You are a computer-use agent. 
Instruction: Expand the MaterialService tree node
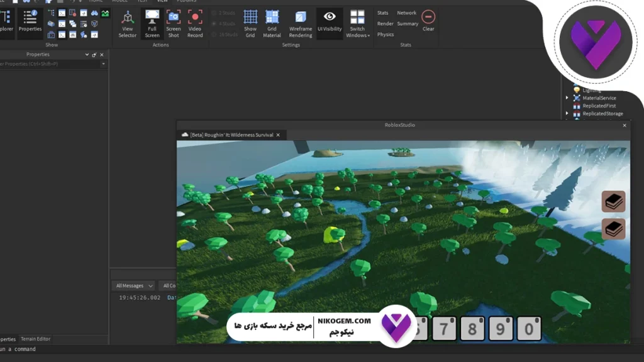(567, 97)
